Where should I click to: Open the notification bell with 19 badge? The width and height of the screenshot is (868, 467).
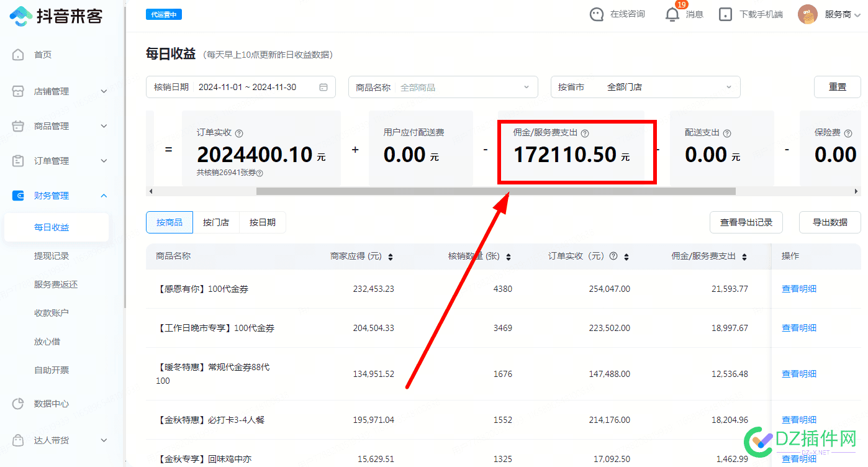click(x=672, y=14)
